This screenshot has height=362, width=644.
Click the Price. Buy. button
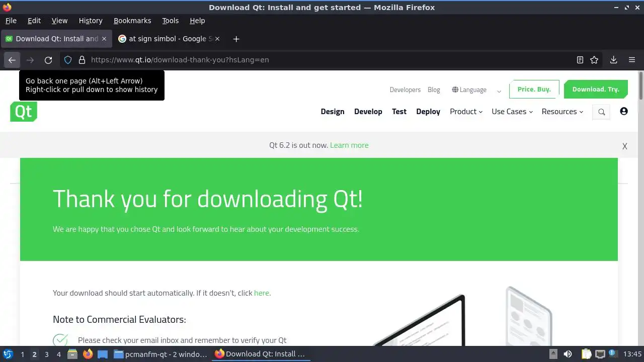click(x=534, y=89)
